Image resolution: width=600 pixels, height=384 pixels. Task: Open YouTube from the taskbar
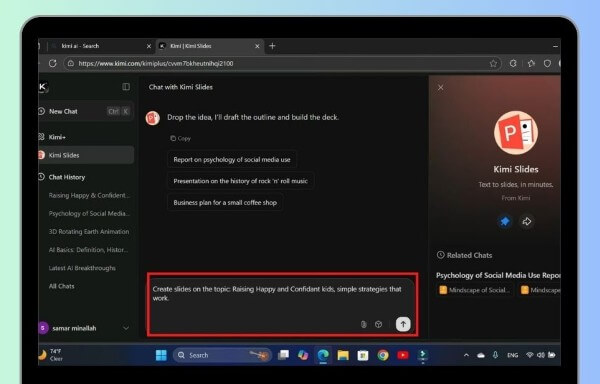coord(403,355)
